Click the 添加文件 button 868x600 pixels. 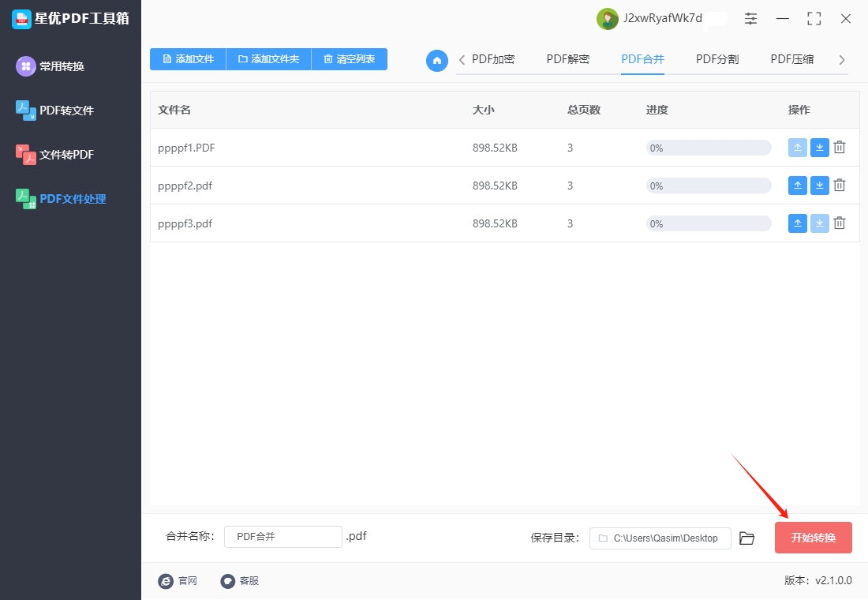(188, 59)
